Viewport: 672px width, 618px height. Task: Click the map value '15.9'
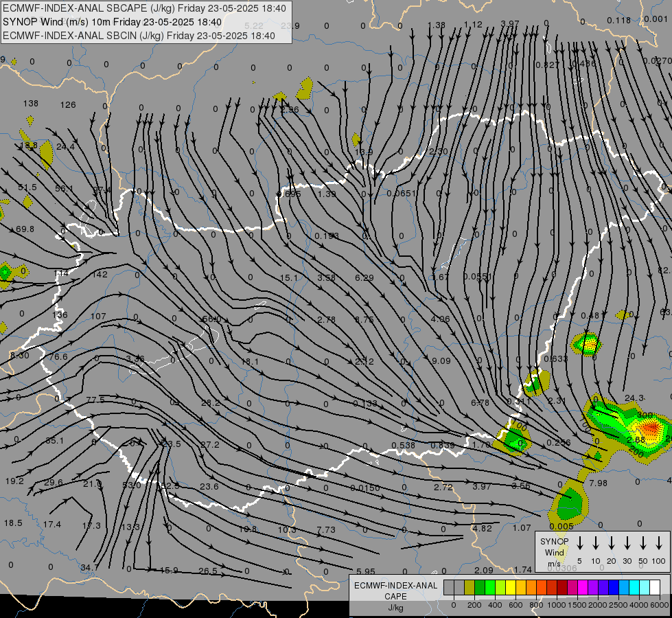tap(169, 571)
